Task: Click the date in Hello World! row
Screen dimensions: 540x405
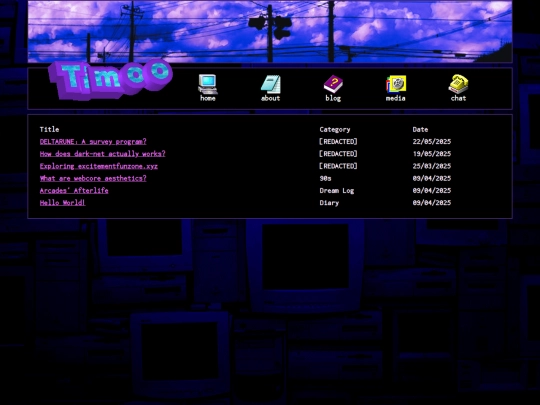Action: 432,203
